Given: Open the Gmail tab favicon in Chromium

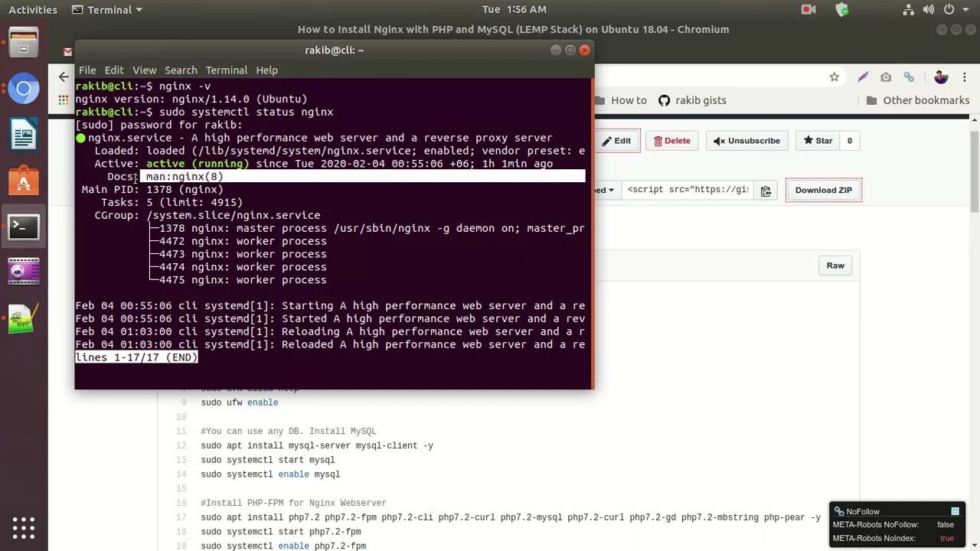Looking at the screenshot, I should click(x=67, y=53).
